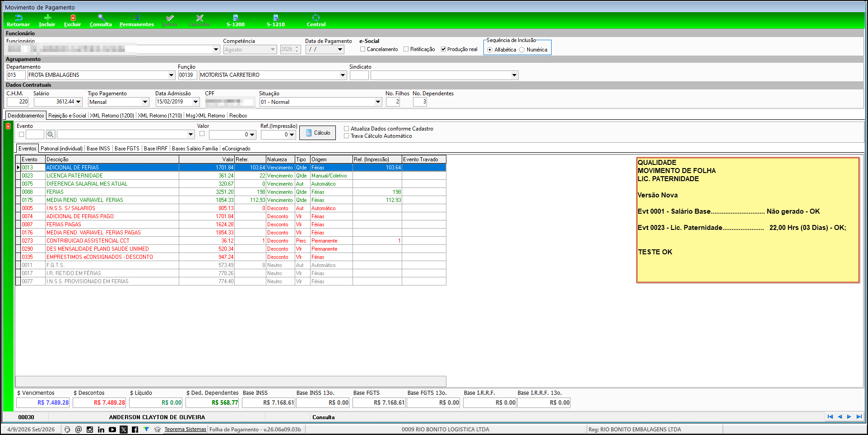Viewport: 868px width, 435px height.
Task: Click the Incluir plus icon
Action: click(x=47, y=18)
